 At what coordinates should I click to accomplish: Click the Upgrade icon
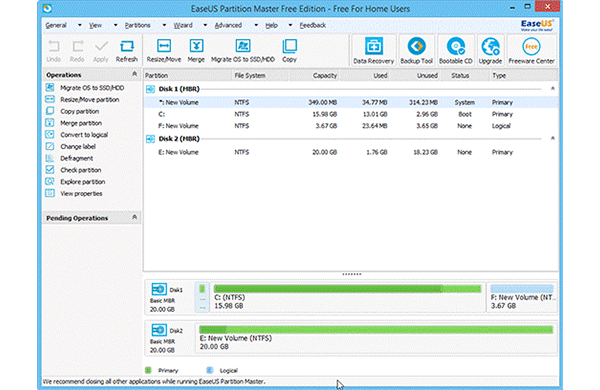(490, 51)
